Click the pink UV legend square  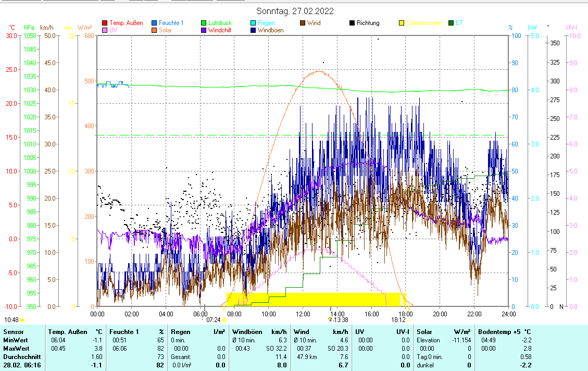[x=105, y=30]
